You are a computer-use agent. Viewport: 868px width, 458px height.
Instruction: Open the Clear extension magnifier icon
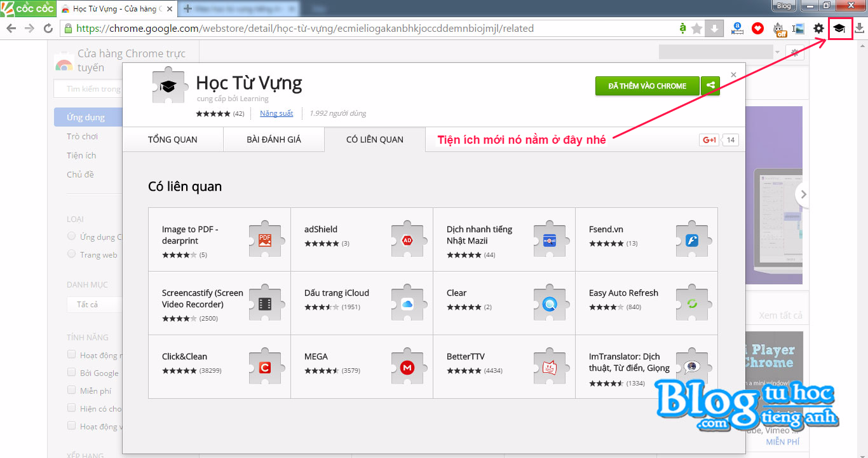[x=550, y=303]
